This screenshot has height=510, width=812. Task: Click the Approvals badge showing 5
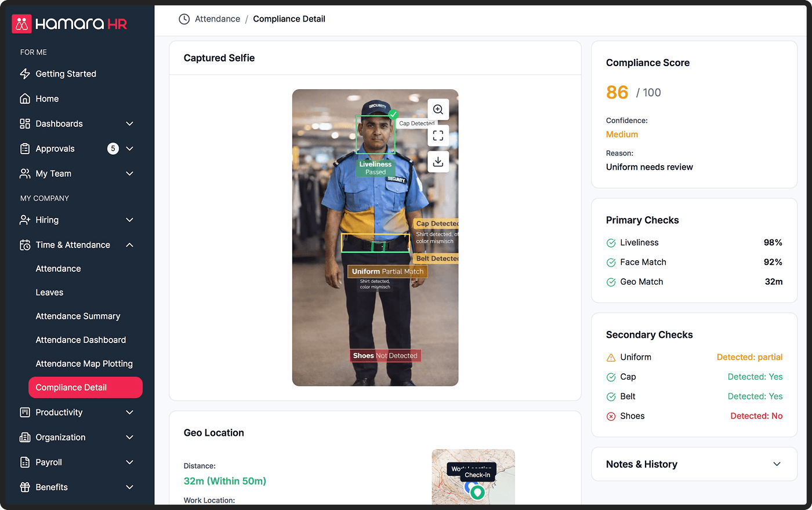tap(113, 148)
